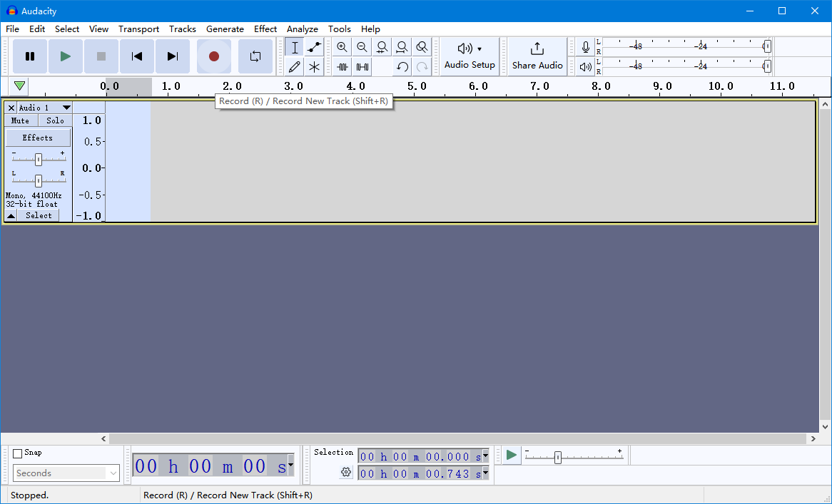Viewport: 832px width, 504px height.
Task: Skip to End of the project
Action: pyautogui.click(x=173, y=56)
